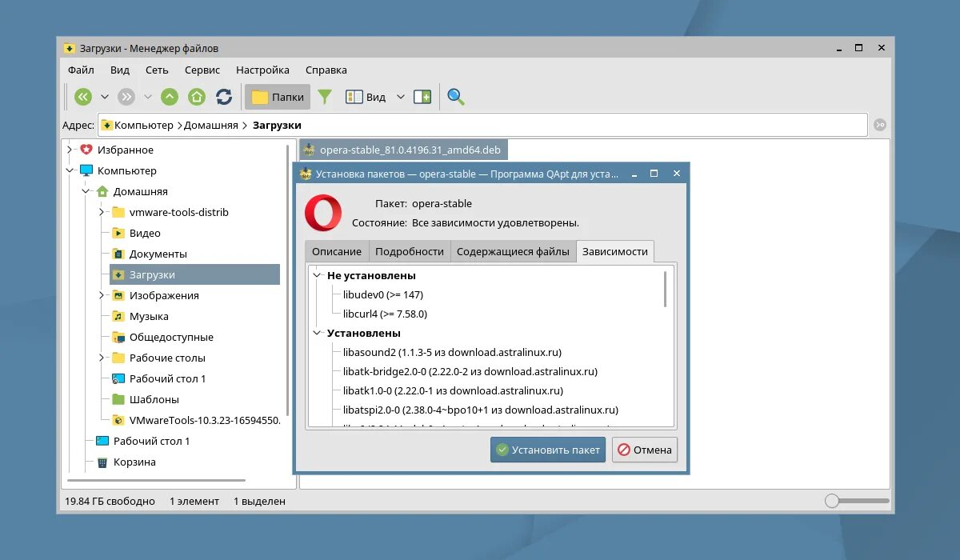Select Рабочий стол 1 under Компьютер
Image resolution: width=960 pixels, height=560 pixels.
[151, 441]
